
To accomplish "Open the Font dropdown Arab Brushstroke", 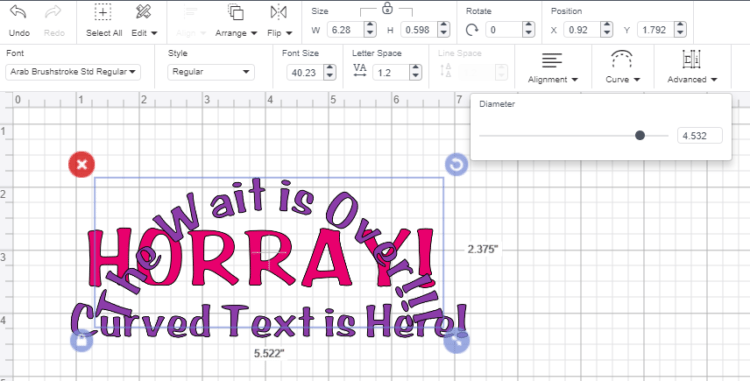I will point(73,72).
